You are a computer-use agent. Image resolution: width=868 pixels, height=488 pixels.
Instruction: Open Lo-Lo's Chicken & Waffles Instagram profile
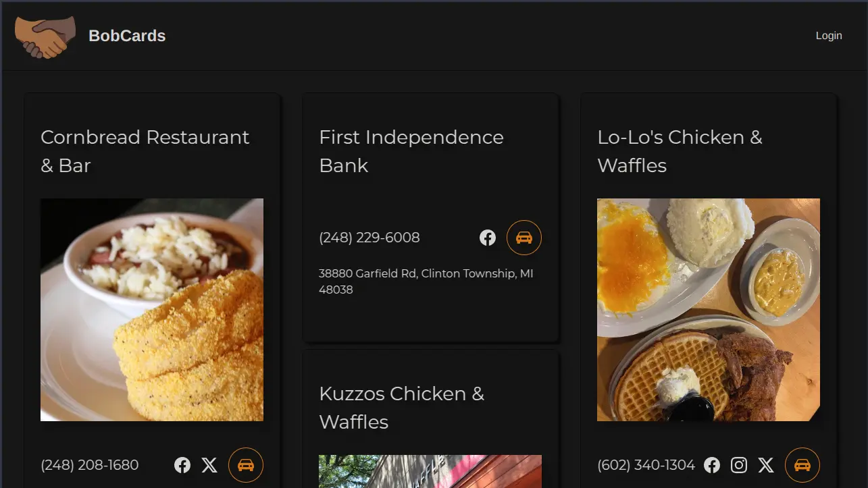[740, 465]
